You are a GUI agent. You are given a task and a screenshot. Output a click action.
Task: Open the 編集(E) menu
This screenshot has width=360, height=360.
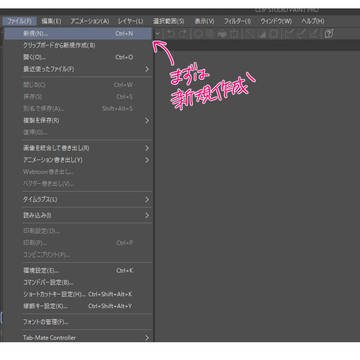coord(51,21)
